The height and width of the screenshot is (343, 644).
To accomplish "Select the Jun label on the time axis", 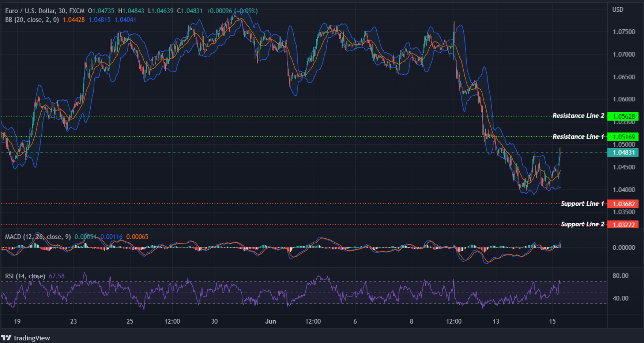I will click(271, 321).
